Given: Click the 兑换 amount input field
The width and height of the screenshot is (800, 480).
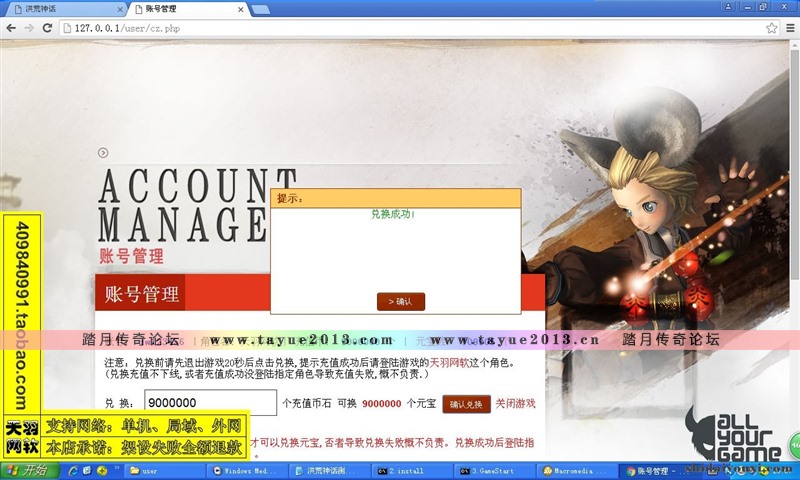Looking at the screenshot, I should 209,403.
